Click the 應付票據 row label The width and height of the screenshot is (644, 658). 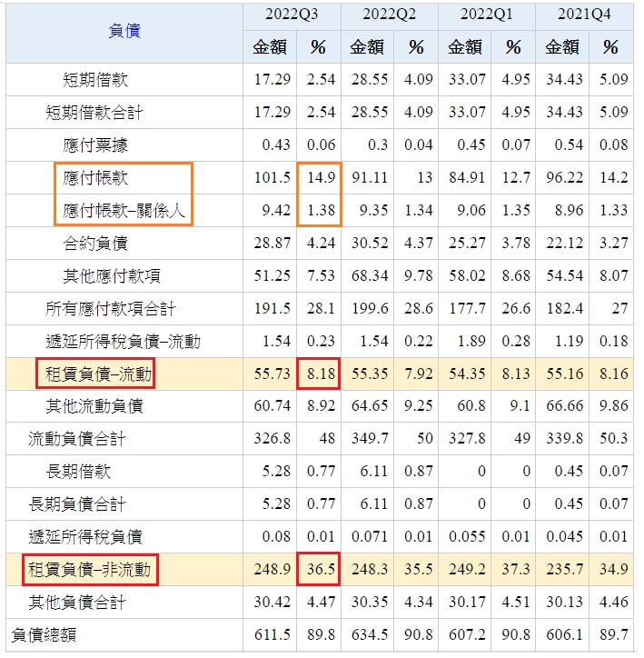coord(95,145)
